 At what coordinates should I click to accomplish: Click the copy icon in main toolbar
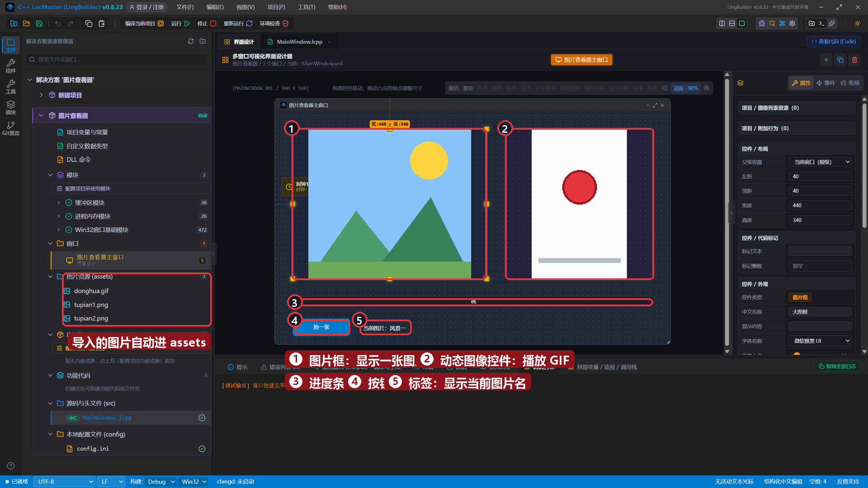click(x=89, y=23)
